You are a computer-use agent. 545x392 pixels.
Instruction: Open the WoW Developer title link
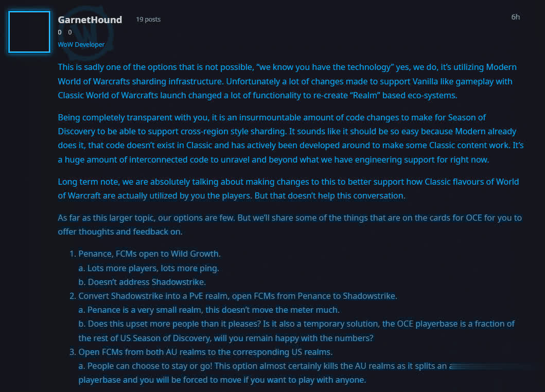(81, 44)
